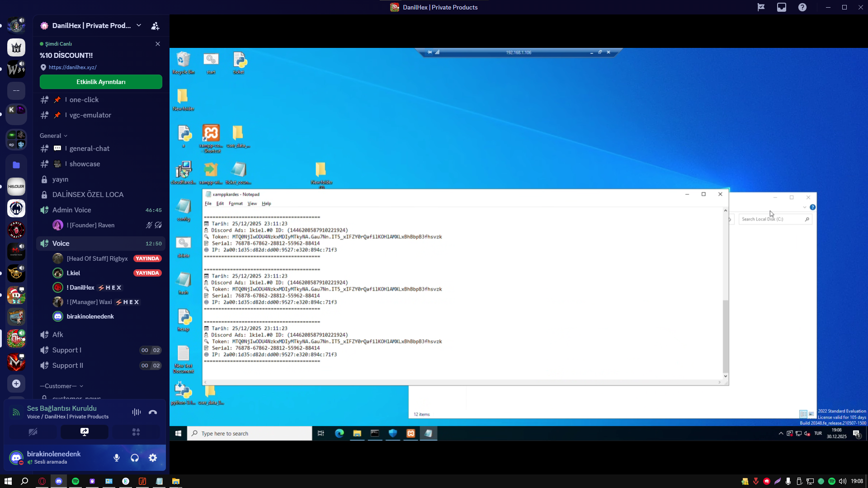Open the Discord inbox icon in title bar
The image size is (868, 488).
click(782, 7)
